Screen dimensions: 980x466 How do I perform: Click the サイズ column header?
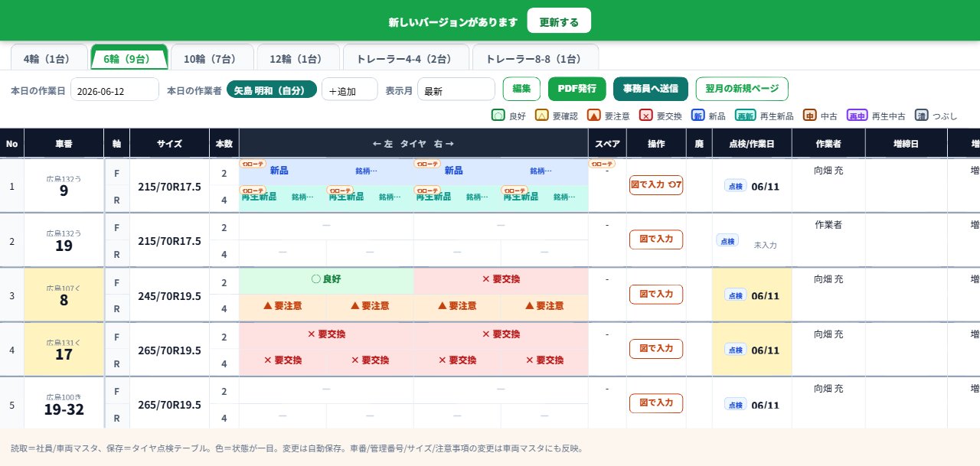click(x=169, y=144)
